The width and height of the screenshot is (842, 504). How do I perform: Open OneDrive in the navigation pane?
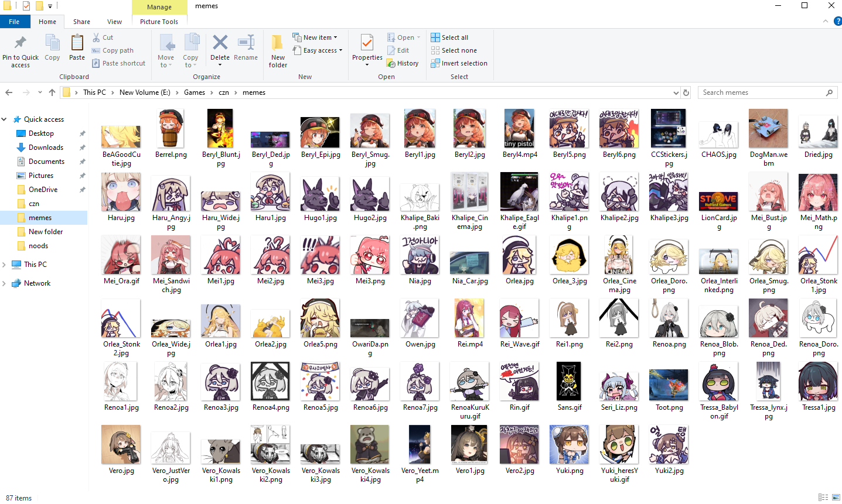point(44,190)
